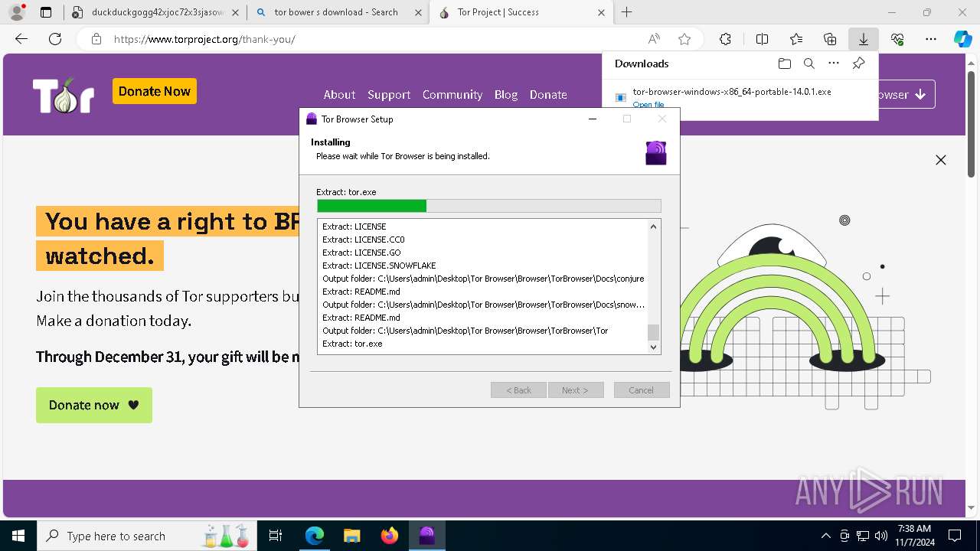Search downloads magnifier icon
The height and width of the screenshot is (551, 980).
(x=808, y=64)
